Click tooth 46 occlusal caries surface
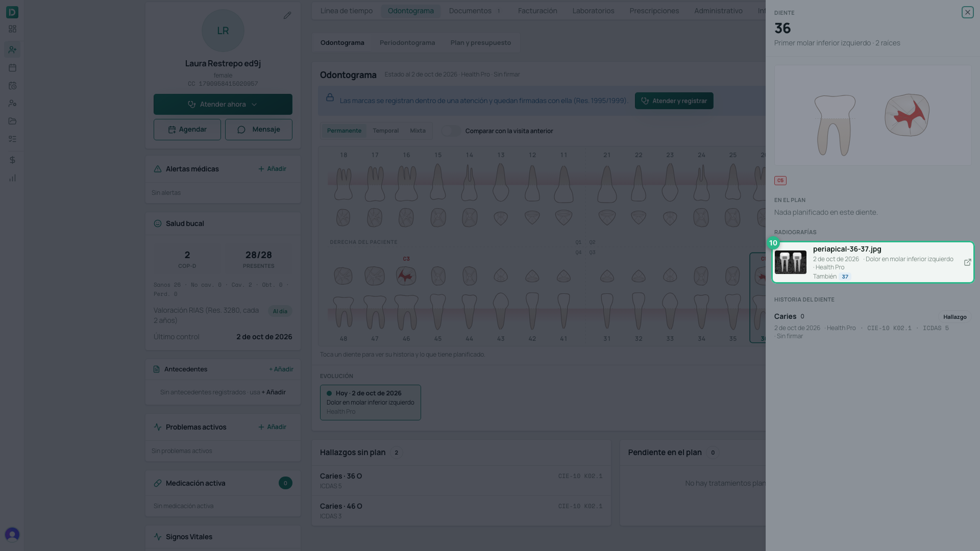Image resolution: width=980 pixels, height=551 pixels. coord(406,276)
